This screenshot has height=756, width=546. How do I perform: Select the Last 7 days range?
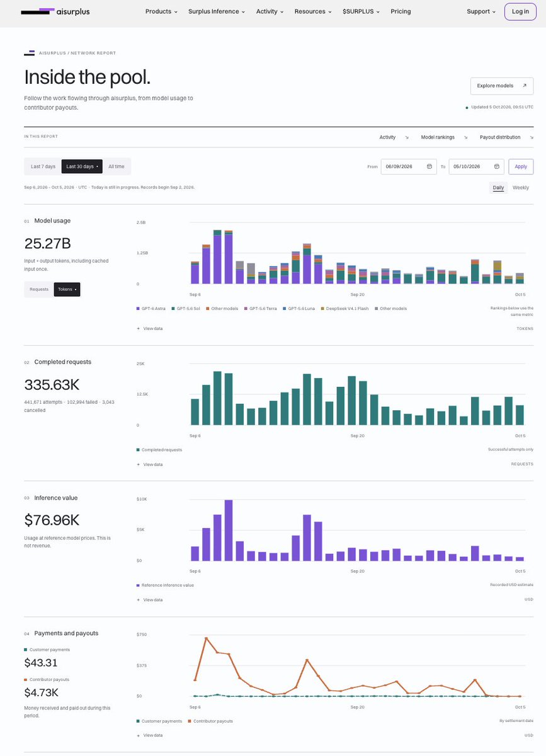43,166
